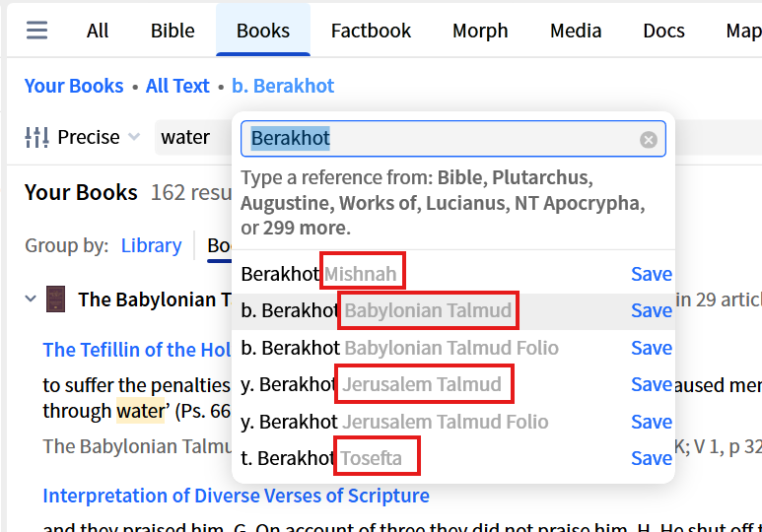Click the highlighted word water in result
This screenshot has height=532, width=762.
click(140, 411)
